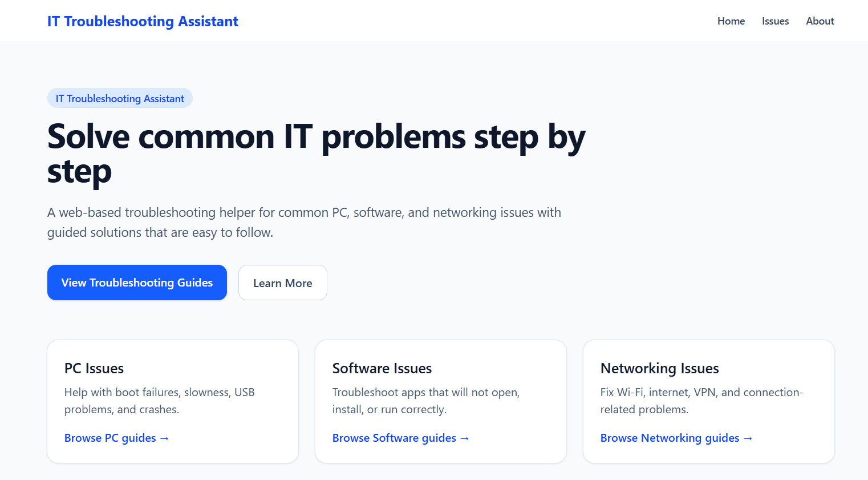Select the IT Troubleshooting Assistant badge pill
The width and height of the screenshot is (868, 480).
[x=120, y=98]
